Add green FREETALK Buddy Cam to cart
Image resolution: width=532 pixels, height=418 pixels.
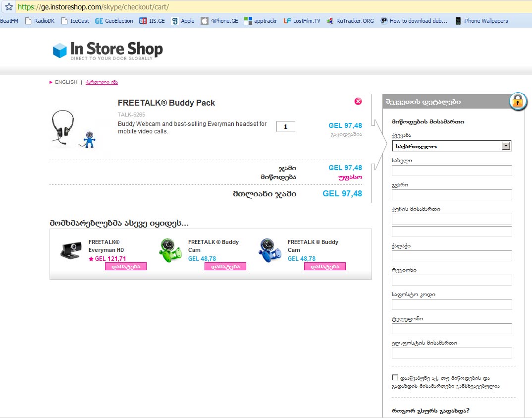coord(225,267)
